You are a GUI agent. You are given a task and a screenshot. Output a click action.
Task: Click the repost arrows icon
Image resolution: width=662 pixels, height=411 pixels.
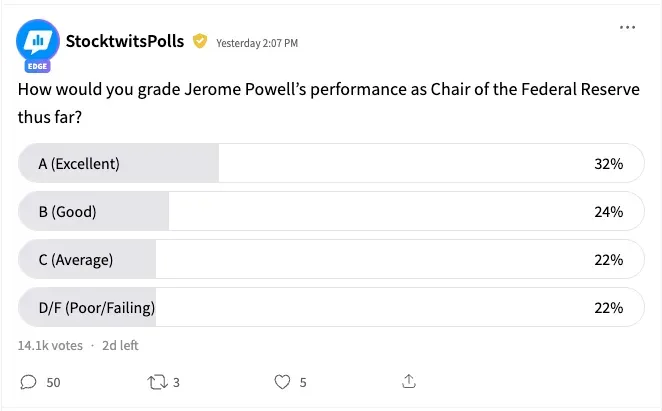click(157, 382)
